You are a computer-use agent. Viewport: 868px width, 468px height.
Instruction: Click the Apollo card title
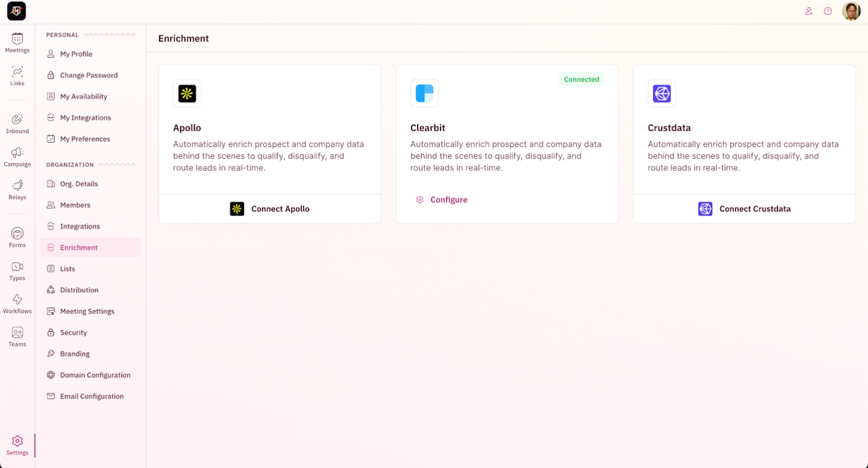coord(187,128)
